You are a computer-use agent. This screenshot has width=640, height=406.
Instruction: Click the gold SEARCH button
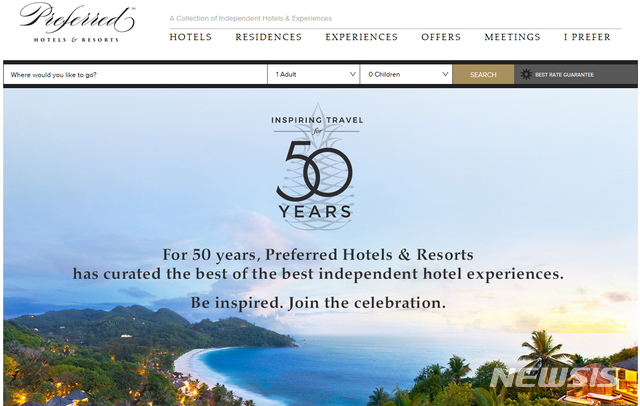pos(483,74)
